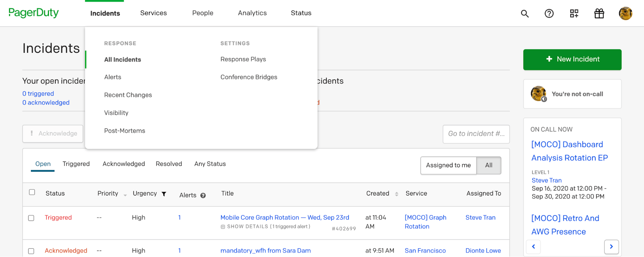644x257 pixels.
Task: Open Mobile Core Graph Rotation incident link
Action: click(x=284, y=217)
